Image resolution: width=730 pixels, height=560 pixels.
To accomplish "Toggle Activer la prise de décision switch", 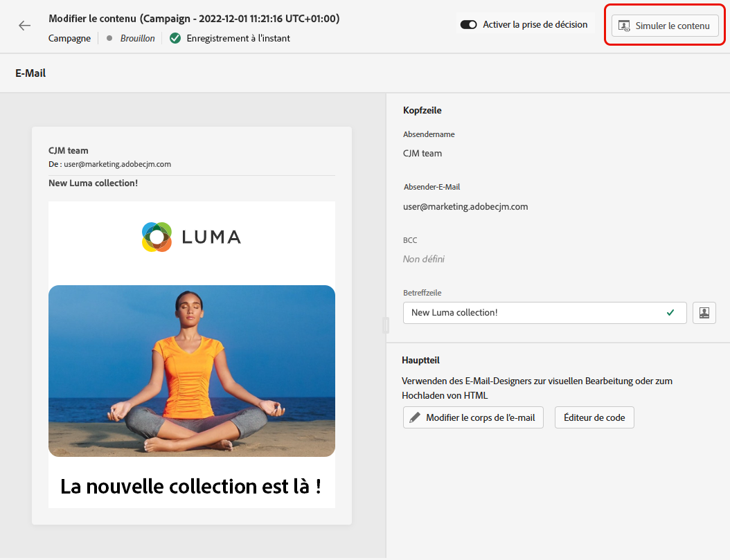I will pyautogui.click(x=469, y=25).
